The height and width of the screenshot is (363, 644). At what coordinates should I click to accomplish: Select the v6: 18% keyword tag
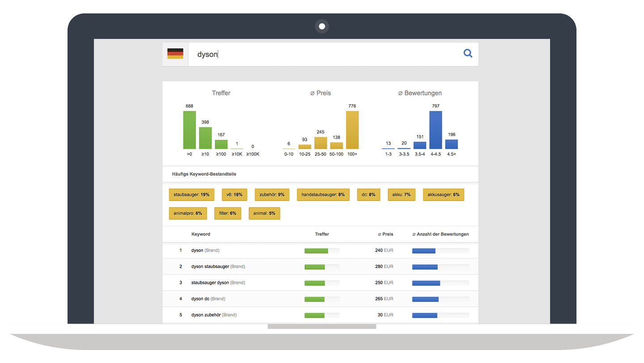[x=235, y=195]
